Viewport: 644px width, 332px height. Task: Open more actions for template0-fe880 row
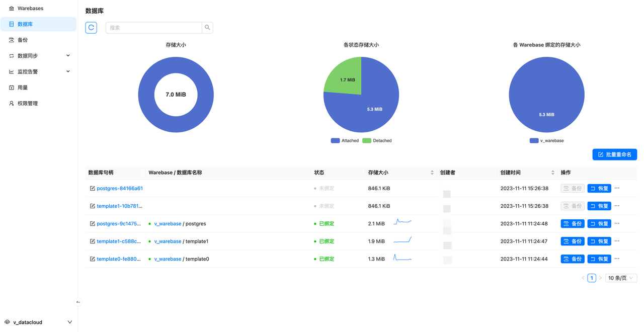tap(617, 259)
